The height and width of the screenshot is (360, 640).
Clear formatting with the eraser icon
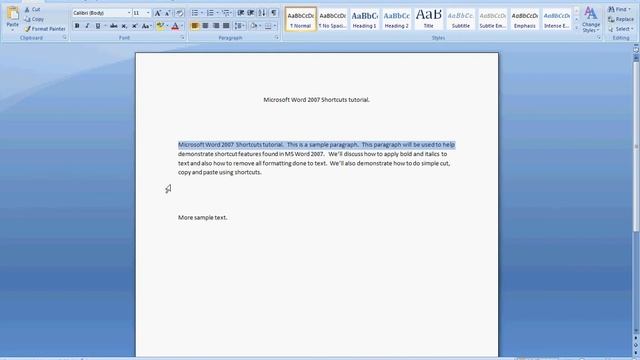(180, 13)
